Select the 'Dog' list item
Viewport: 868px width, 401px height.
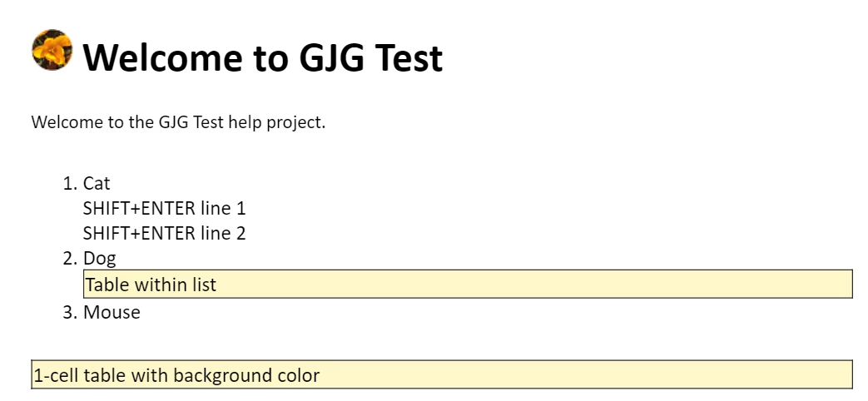click(x=100, y=258)
